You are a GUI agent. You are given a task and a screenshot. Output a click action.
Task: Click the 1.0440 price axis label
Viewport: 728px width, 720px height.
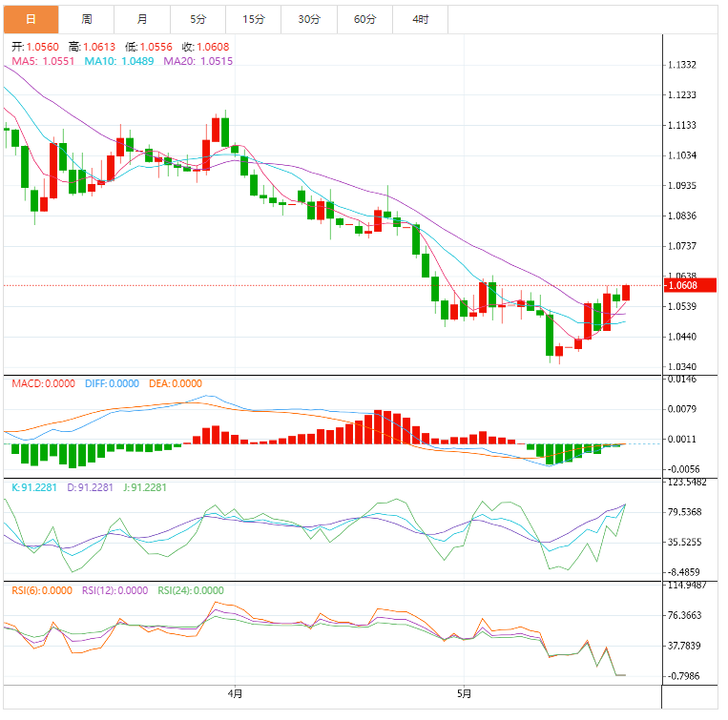pyautogui.click(x=682, y=337)
